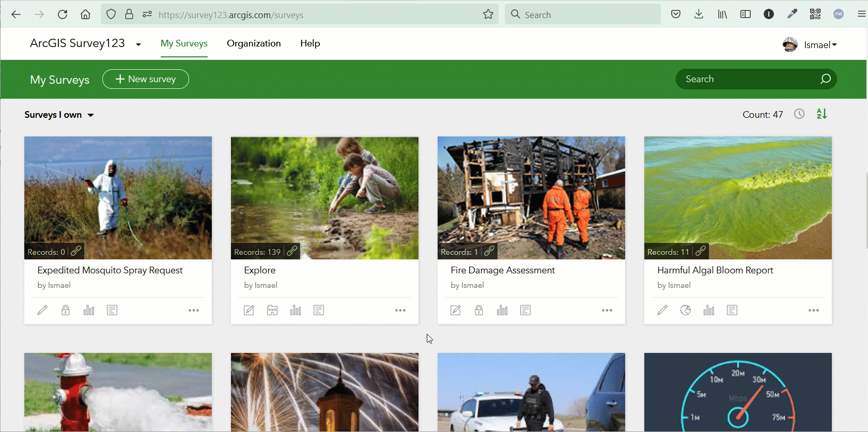Open more options for Fire Damage Assessment
Viewport: 868px width, 432px height.
point(607,311)
